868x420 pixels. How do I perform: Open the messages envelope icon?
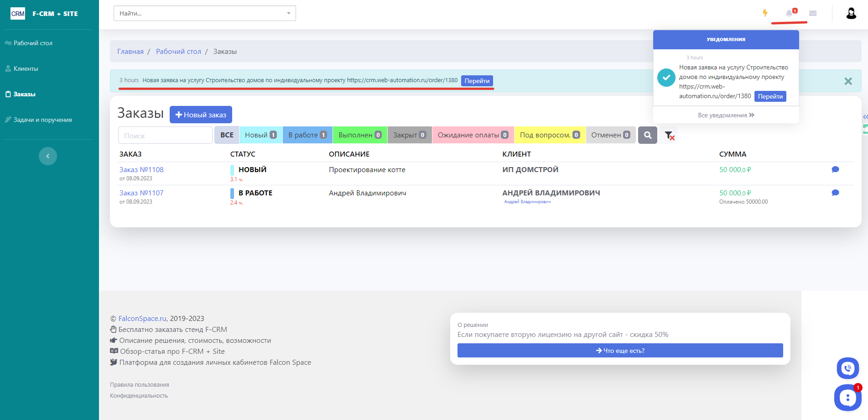coord(813,13)
